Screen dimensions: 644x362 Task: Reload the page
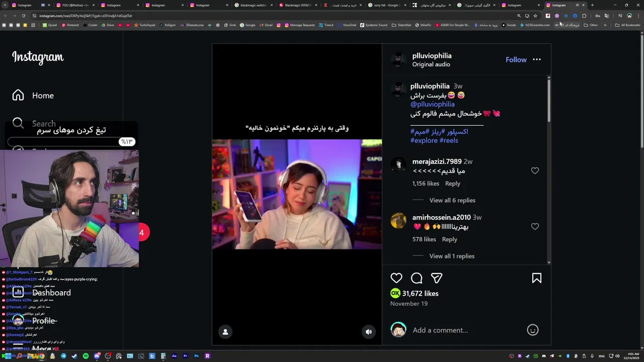click(23, 16)
